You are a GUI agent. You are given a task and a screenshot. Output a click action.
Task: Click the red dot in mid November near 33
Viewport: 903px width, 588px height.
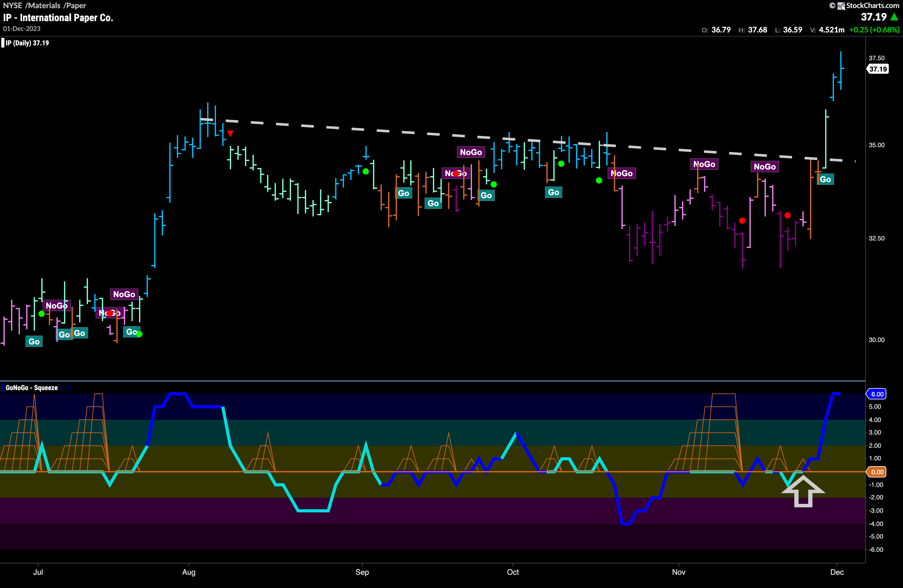point(742,221)
